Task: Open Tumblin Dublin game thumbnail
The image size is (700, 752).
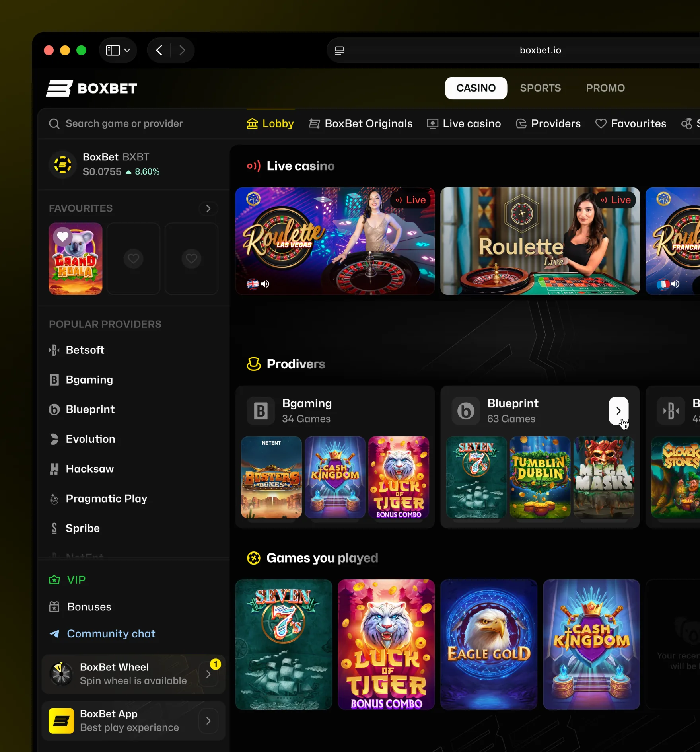Action: tap(540, 477)
